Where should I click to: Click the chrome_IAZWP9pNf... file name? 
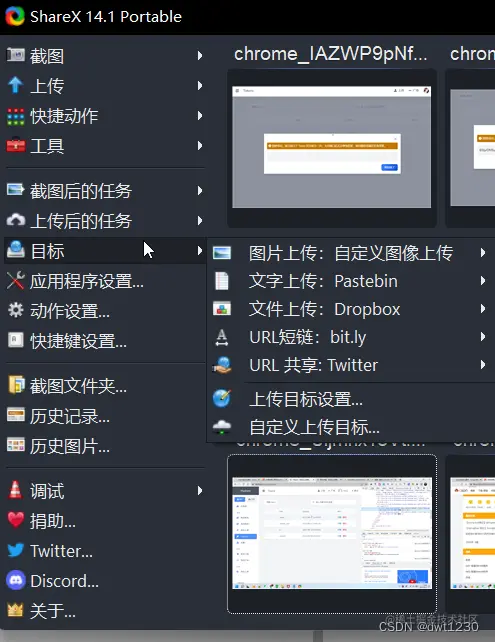click(x=331, y=54)
